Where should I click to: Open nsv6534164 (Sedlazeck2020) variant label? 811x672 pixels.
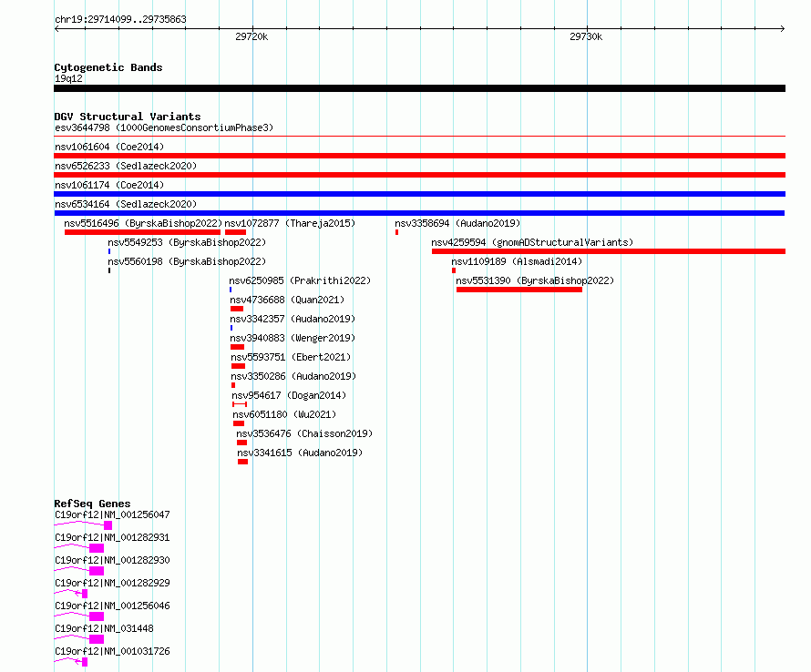click(126, 204)
